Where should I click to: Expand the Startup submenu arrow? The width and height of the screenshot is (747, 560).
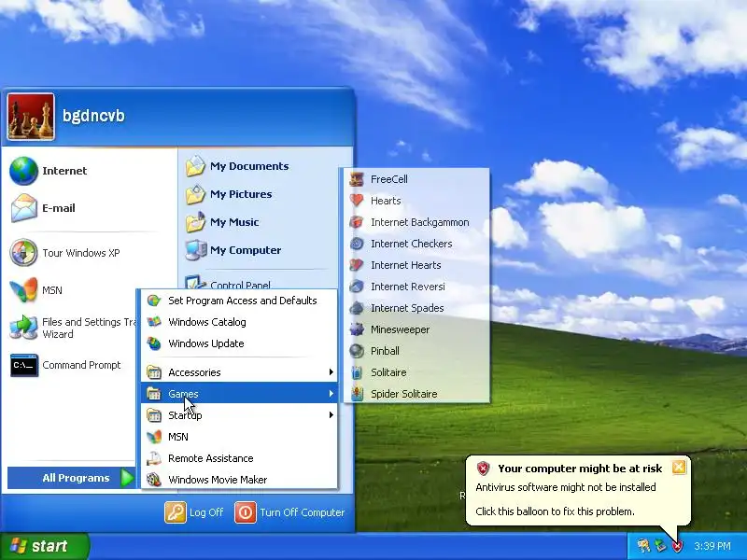(x=331, y=415)
